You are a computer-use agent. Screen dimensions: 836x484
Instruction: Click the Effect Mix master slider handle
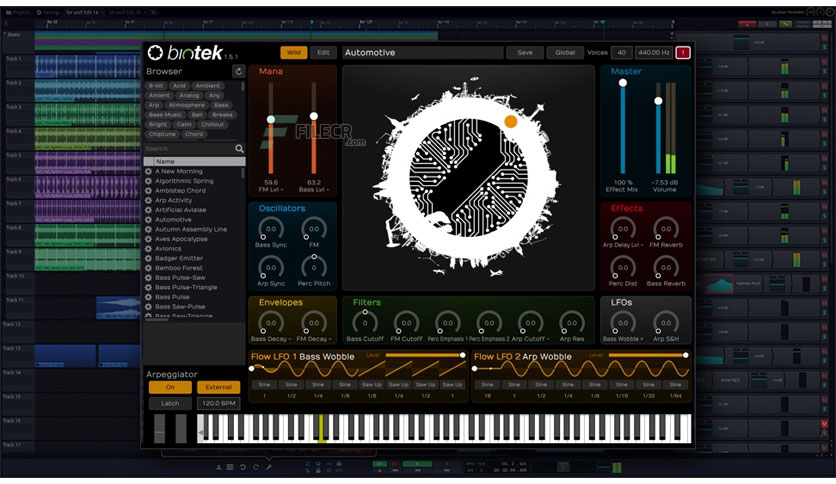tap(622, 83)
